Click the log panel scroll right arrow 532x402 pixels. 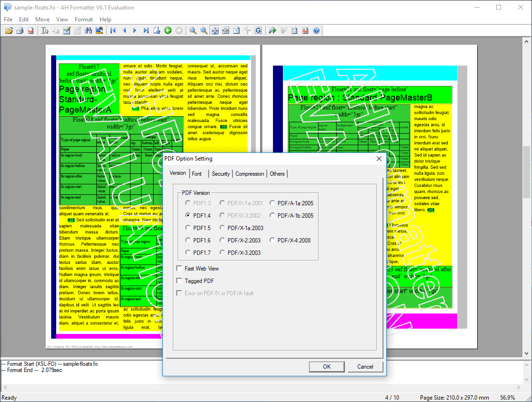[x=519, y=387]
